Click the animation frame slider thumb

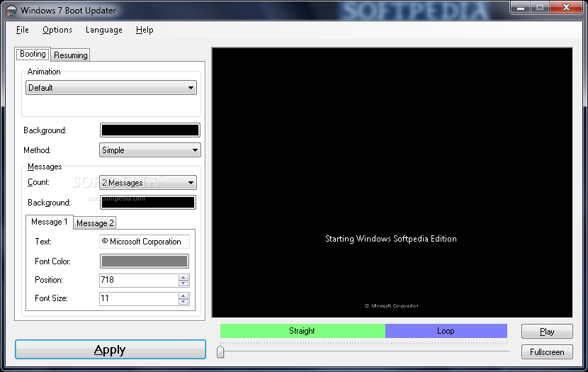(220, 351)
